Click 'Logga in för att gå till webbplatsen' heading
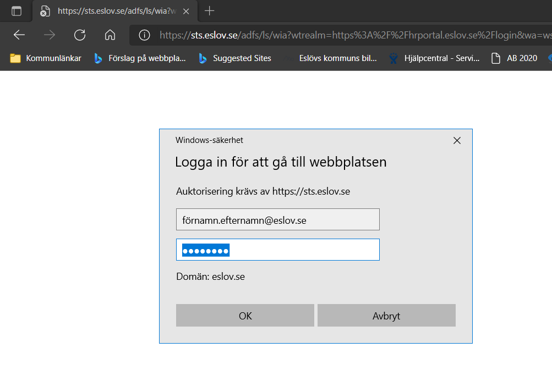Screen dimensions: 552x392 click(x=281, y=162)
